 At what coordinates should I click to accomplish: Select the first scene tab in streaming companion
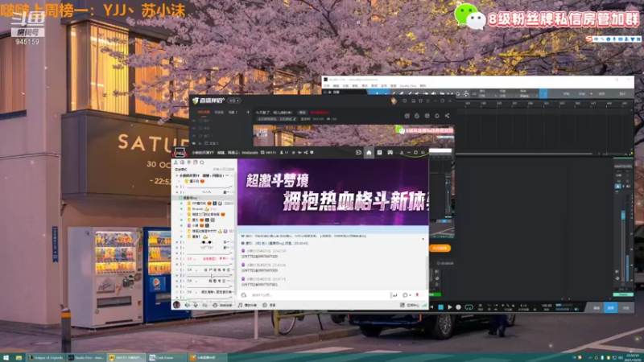point(204,112)
